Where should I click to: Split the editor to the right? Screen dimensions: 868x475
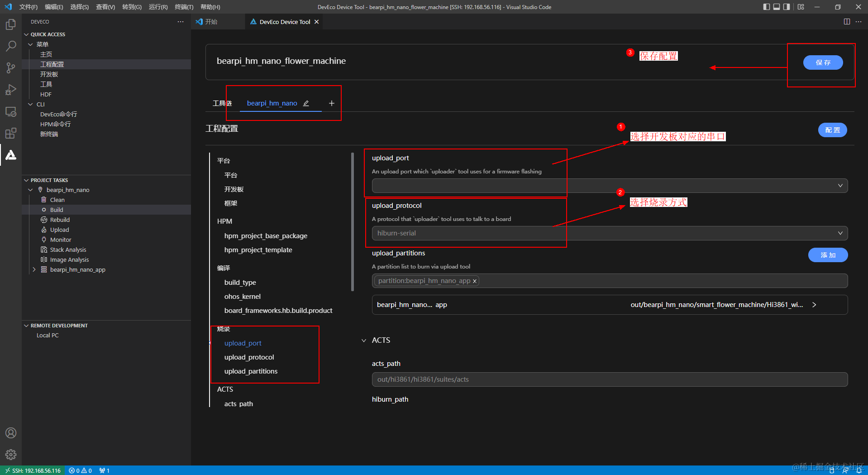(x=847, y=22)
